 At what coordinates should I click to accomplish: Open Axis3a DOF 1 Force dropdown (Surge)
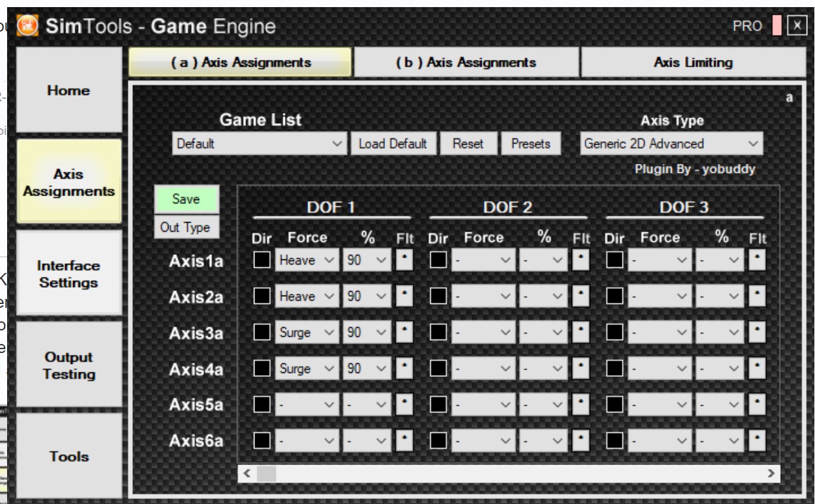click(307, 332)
